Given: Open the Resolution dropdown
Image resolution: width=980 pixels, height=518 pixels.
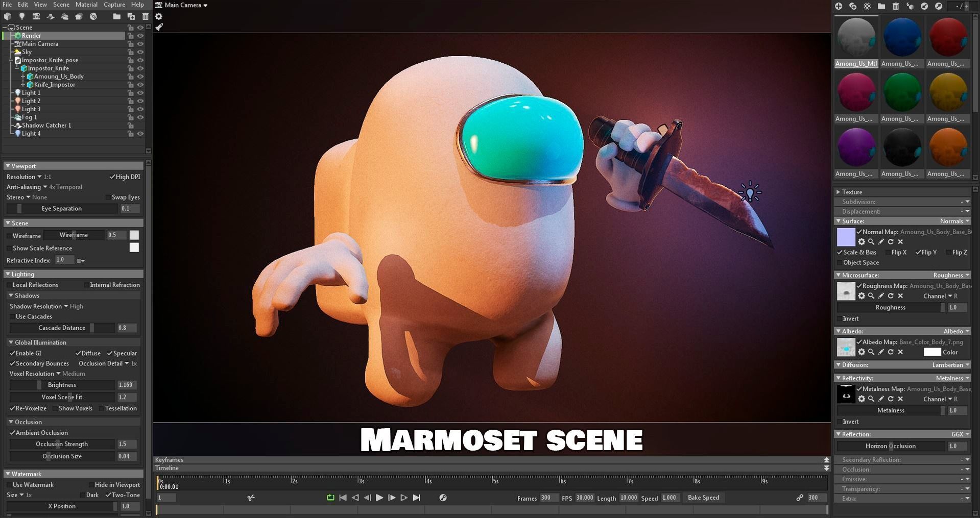Looking at the screenshot, I should click(x=24, y=177).
